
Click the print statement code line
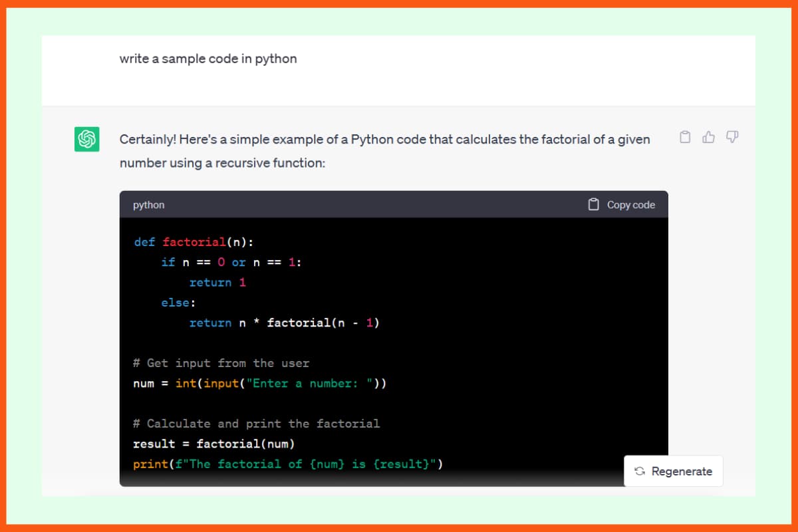288,464
